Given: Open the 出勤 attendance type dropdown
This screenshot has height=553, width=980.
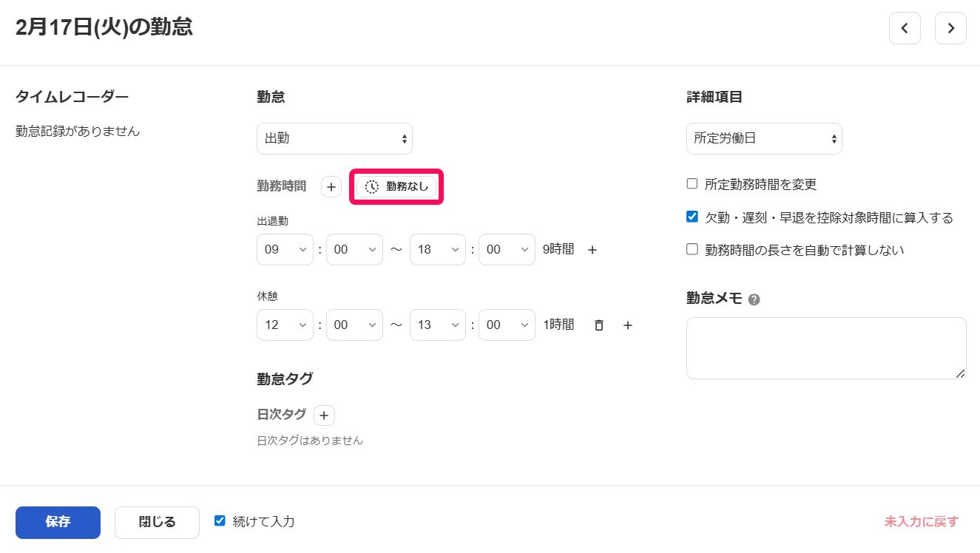Looking at the screenshot, I should click(334, 138).
